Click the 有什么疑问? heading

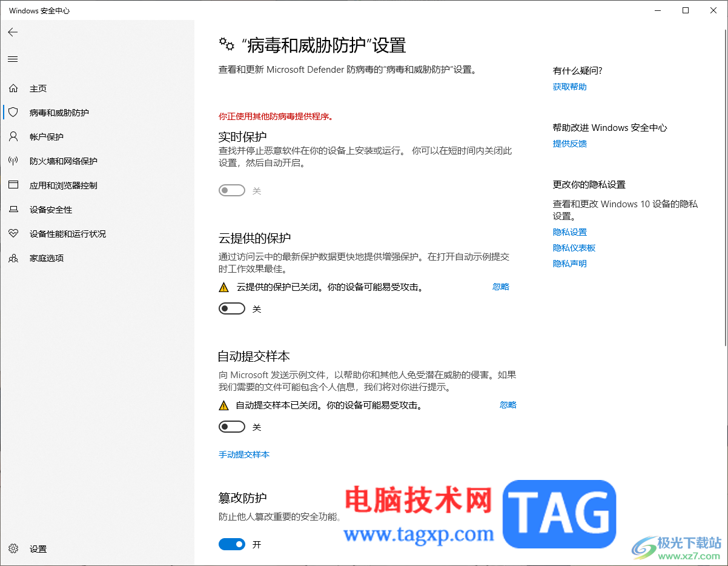tap(578, 71)
